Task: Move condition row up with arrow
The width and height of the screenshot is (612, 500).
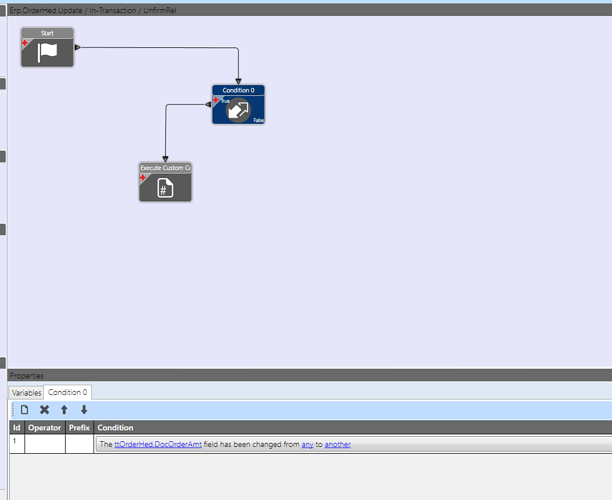Action: (x=64, y=409)
